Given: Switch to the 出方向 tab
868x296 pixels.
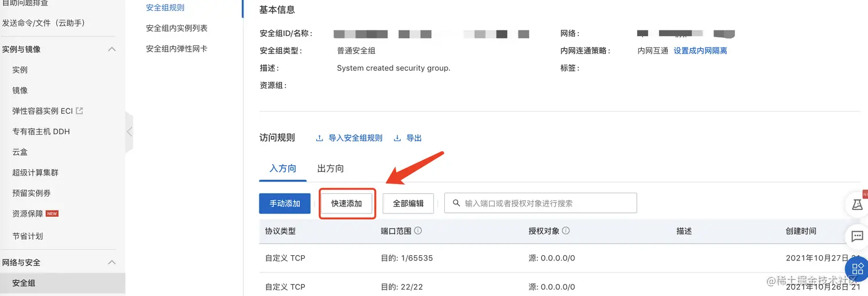Looking at the screenshot, I should (x=331, y=169).
